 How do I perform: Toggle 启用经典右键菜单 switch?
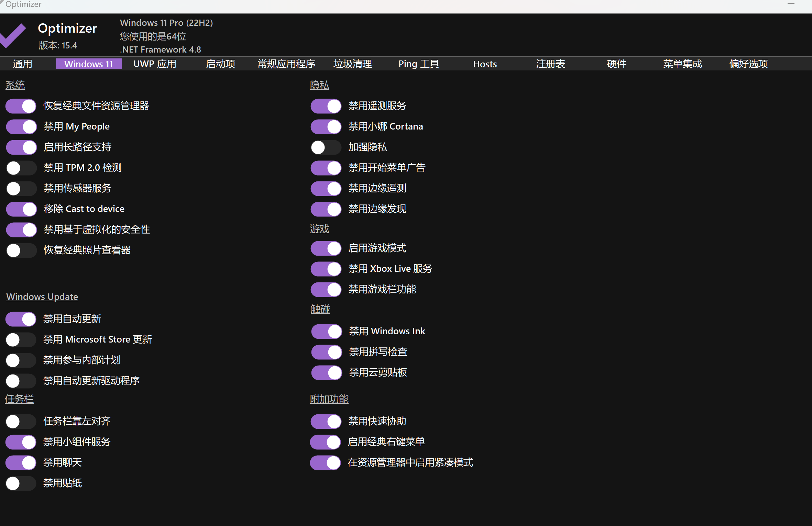coord(325,442)
